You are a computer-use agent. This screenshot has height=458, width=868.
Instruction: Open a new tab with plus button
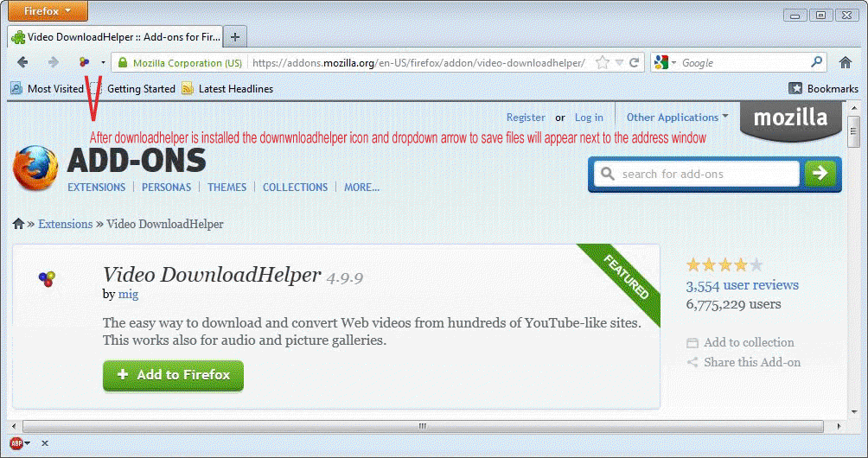click(235, 36)
